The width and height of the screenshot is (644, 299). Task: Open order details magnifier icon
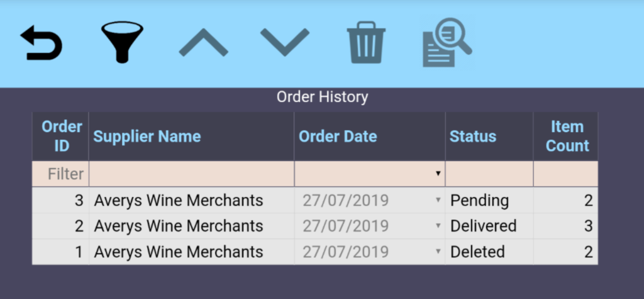tap(447, 43)
